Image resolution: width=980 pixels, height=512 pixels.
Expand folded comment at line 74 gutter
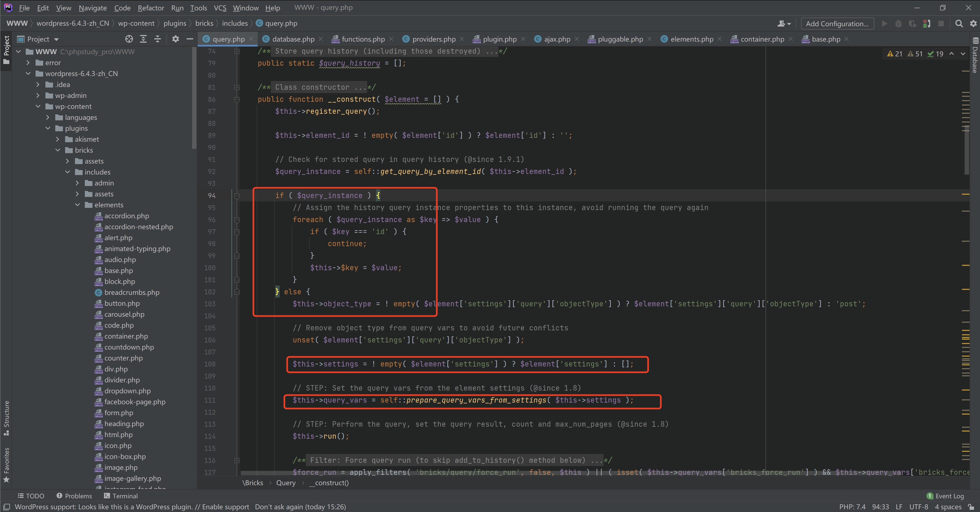point(237,51)
